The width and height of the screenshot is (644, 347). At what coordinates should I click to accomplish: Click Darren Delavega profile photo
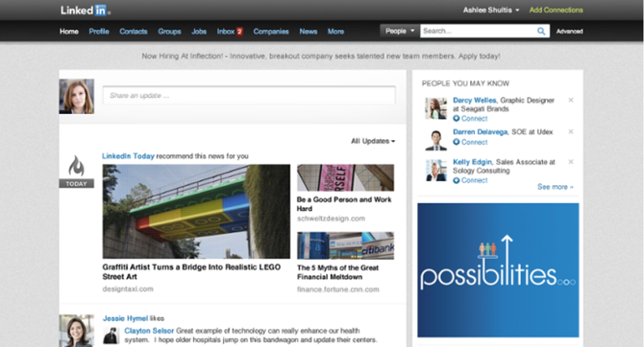(436, 140)
